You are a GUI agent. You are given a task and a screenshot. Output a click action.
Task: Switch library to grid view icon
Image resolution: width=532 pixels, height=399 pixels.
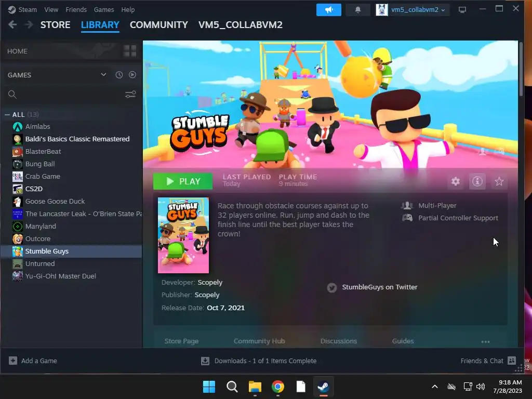(130, 51)
